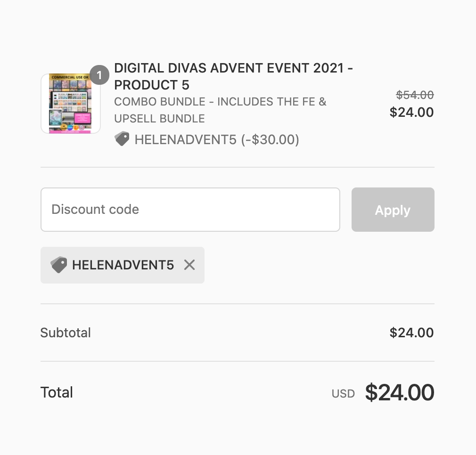Click the Apply discount button
Screen dimensions: 476x455
(x=393, y=210)
